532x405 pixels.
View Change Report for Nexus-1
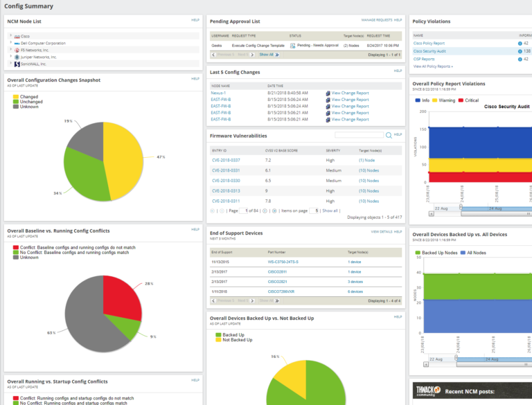pos(350,93)
